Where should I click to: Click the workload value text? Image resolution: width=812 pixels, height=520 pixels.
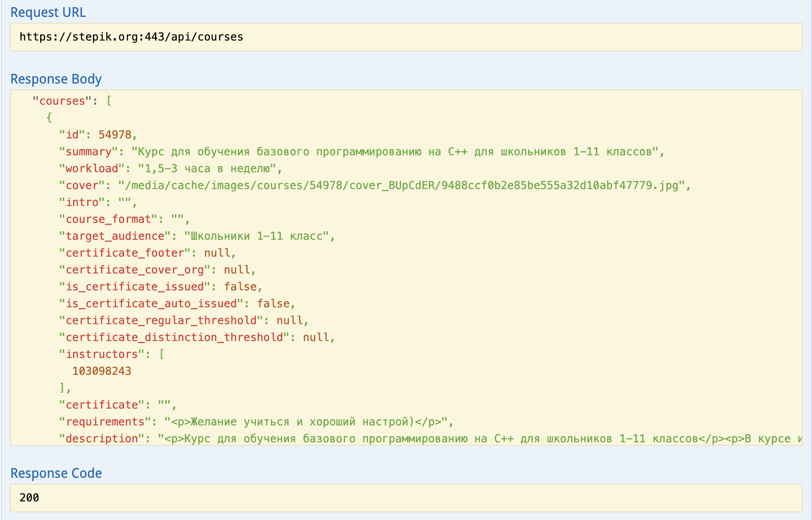(x=207, y=169)
